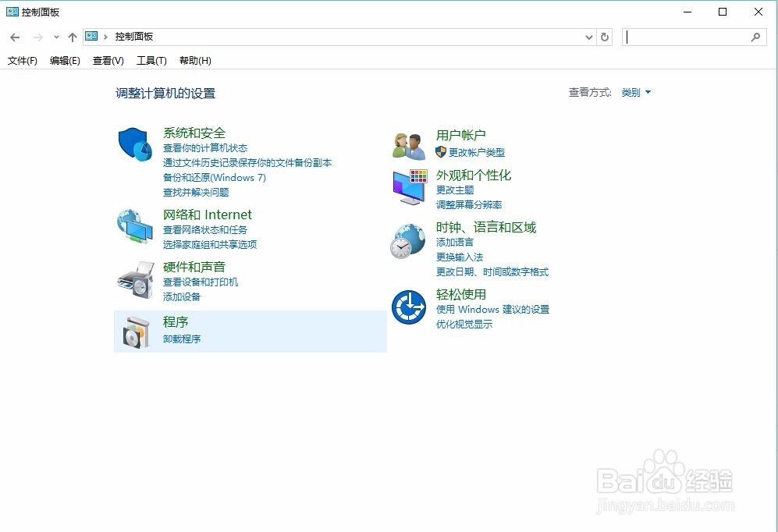Open the 工具(T) menu
Screen dimensions: 778x532
point(151,61)
